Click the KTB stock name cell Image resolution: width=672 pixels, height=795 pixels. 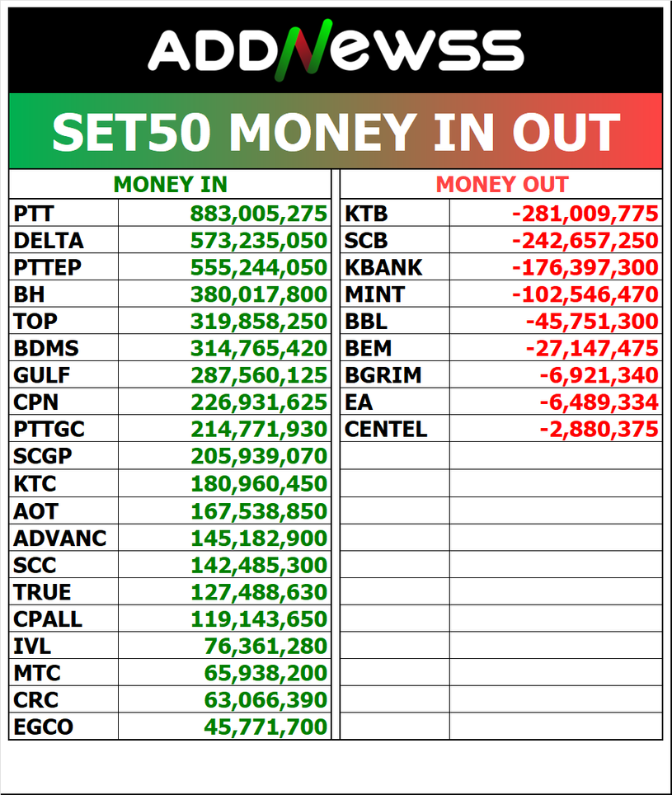click(x=395, y=214)
